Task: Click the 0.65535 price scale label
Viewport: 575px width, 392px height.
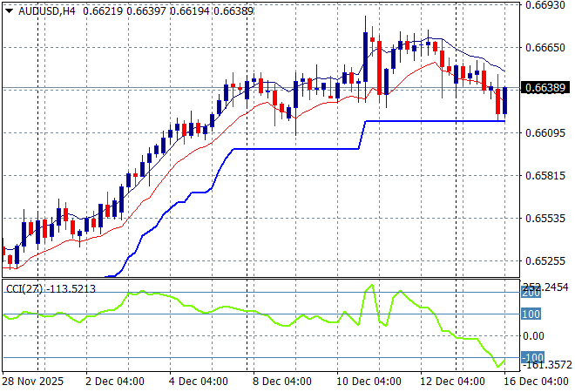Action: tap(545, 219)
